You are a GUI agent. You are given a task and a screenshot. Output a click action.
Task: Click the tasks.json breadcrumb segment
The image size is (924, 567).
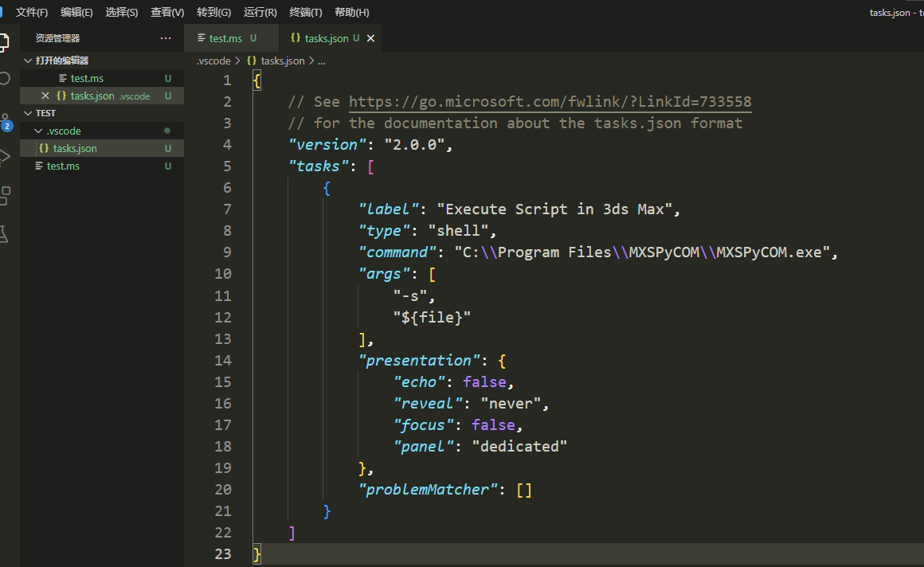(x=282, y=61)
